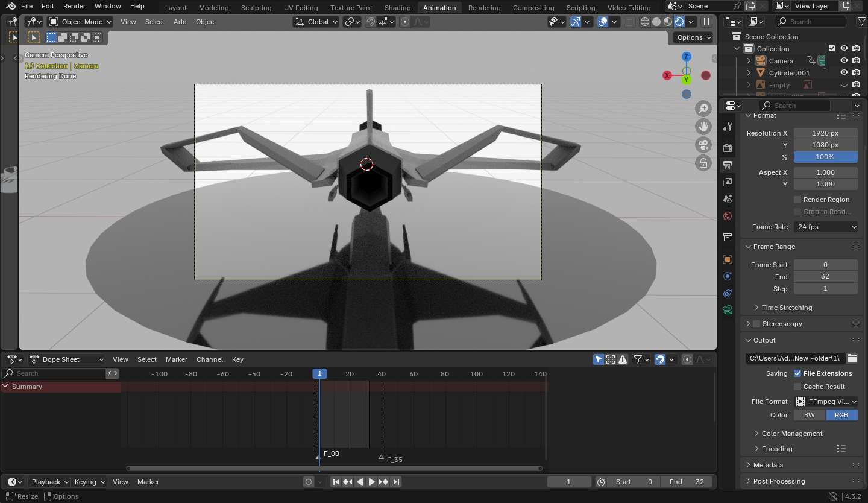The height and width of the screenshot is (503, 868).
Task: Open the Tool properties tab
Action: (728, 127)
